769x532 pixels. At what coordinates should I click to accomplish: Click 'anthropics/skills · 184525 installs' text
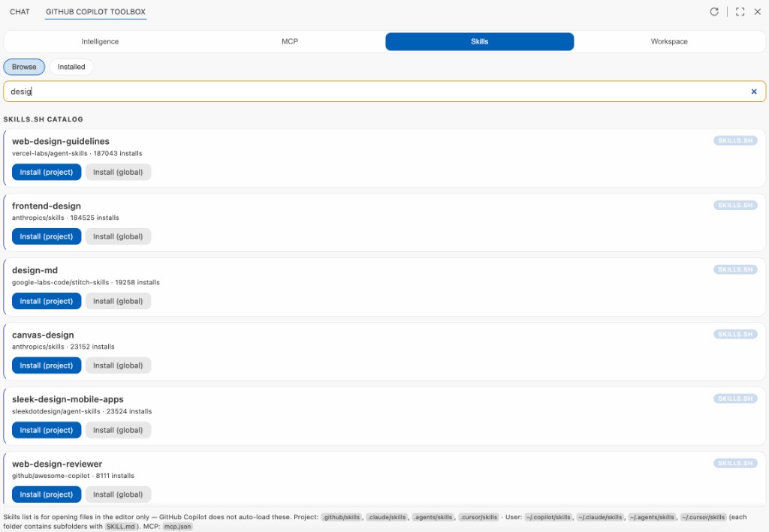(x=65, y=218)
